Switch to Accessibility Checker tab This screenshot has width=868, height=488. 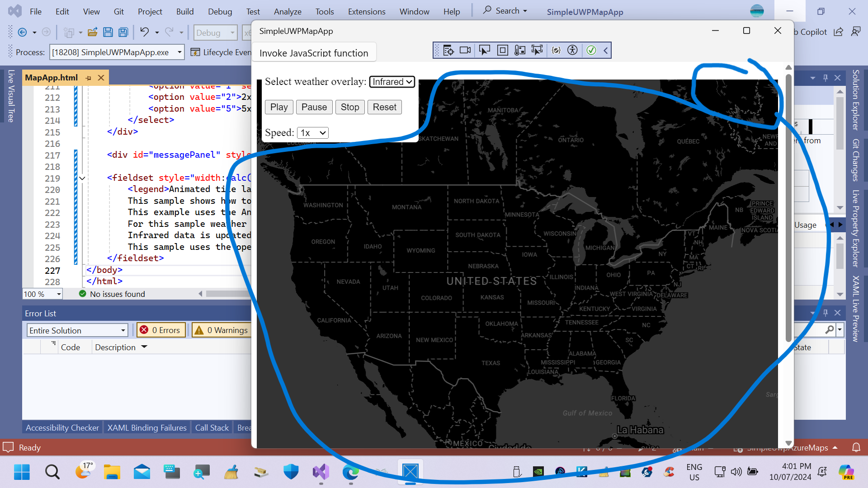(62, 427)
